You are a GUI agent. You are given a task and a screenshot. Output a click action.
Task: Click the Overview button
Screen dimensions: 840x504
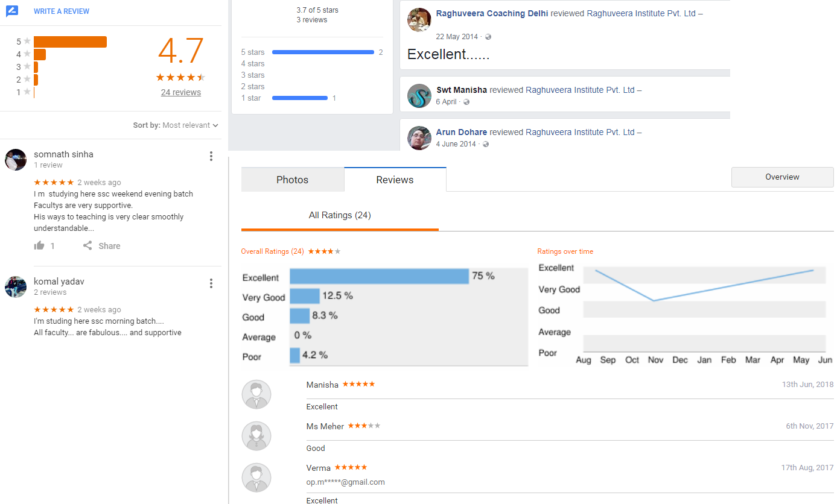pyautogui.click(x=782, y=177)
